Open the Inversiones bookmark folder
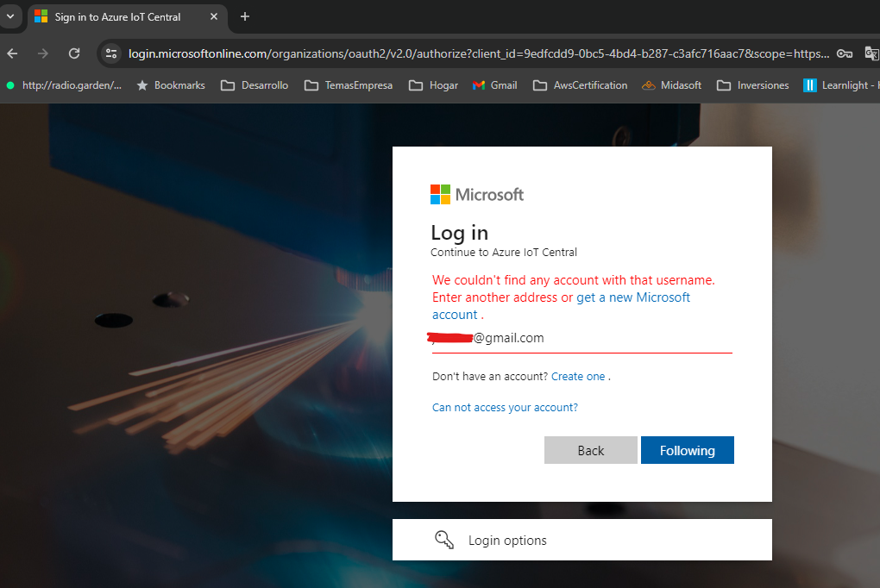Viewport: 880px width, 588px height. [x=753, y=85]
